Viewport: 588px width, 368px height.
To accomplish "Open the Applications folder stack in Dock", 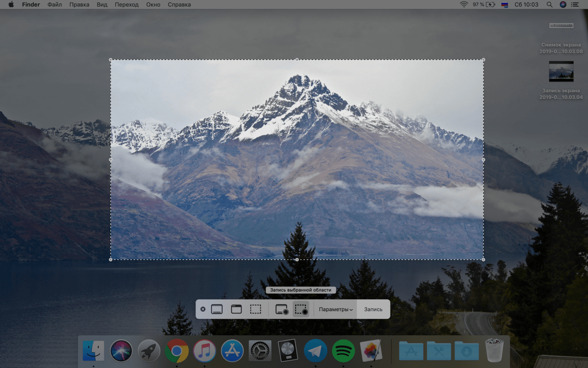I will [x=411, y=351].
